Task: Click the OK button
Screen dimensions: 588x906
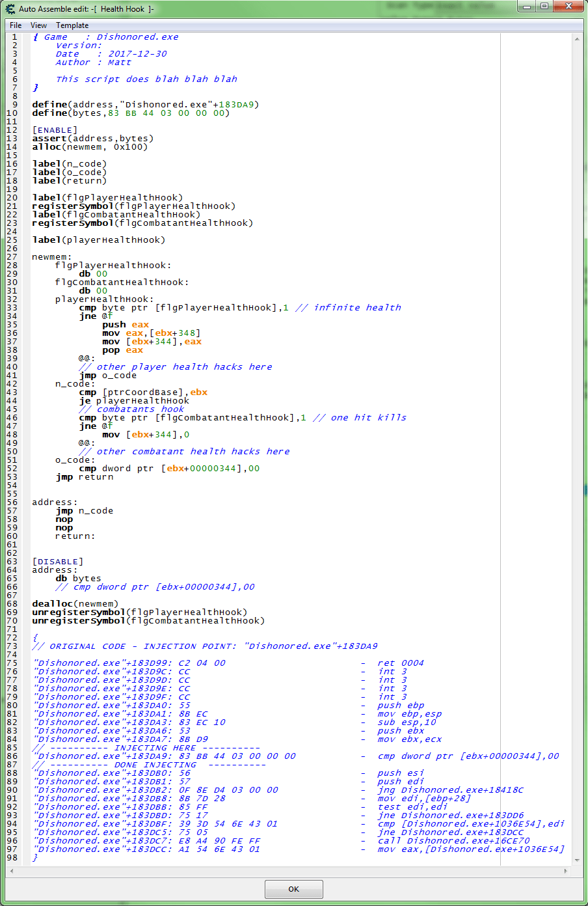Action: pos(293,888)
